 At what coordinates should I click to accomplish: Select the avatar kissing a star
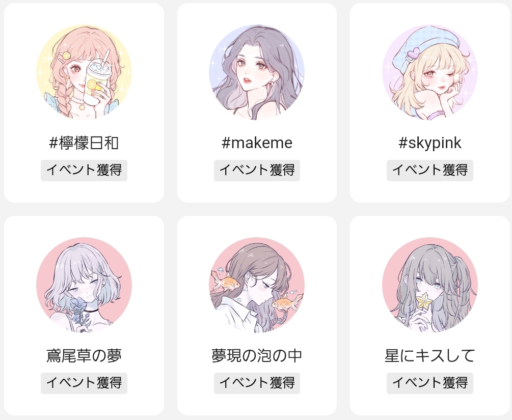point(429,285)
